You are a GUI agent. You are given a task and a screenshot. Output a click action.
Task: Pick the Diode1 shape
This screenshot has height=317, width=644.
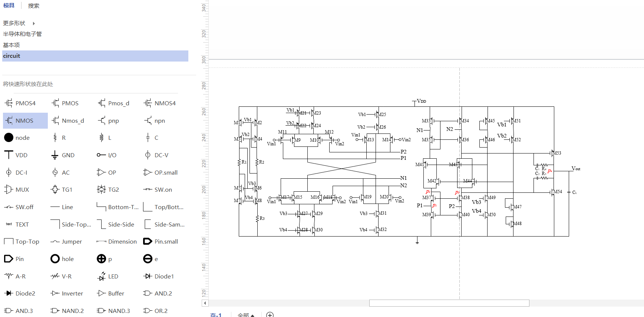pyautogui.click(x=159, y=276)
